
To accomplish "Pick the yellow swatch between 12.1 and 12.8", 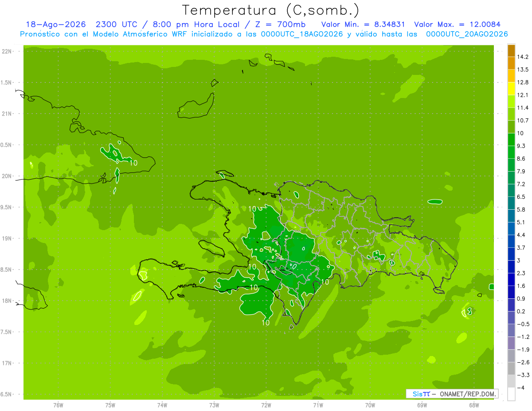I will pyautogui.click(x=511, y=89).
